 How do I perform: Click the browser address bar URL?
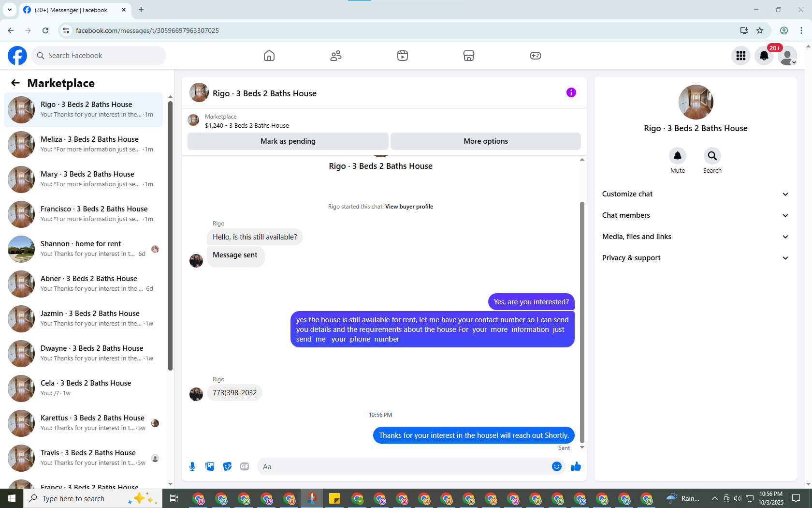coord(147,30)
